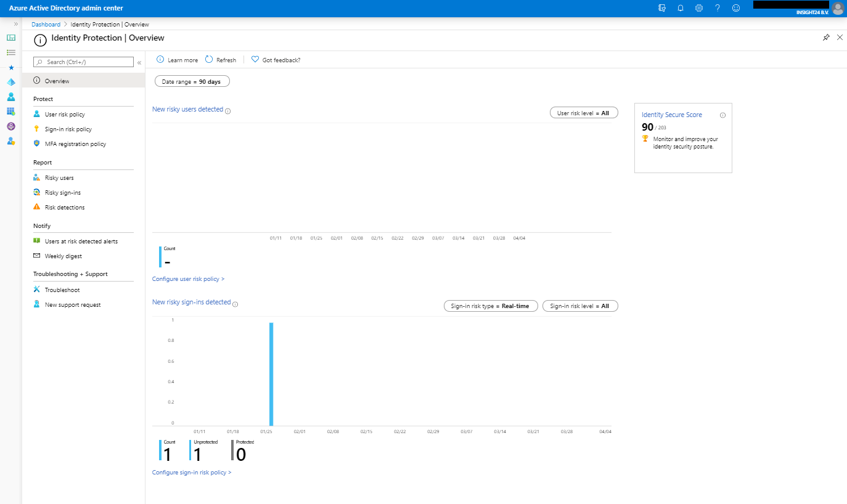The width and height of the screenshot is (847, 504).
Task: Click the Protected count value
Action: pyautogui.click(x=241, y=455)
